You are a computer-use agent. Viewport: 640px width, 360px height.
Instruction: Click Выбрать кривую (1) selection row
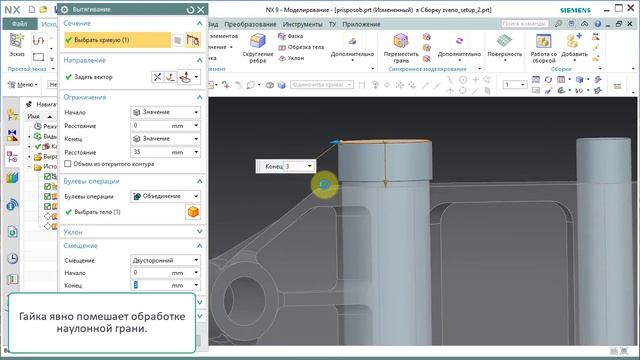click(117, 40)
